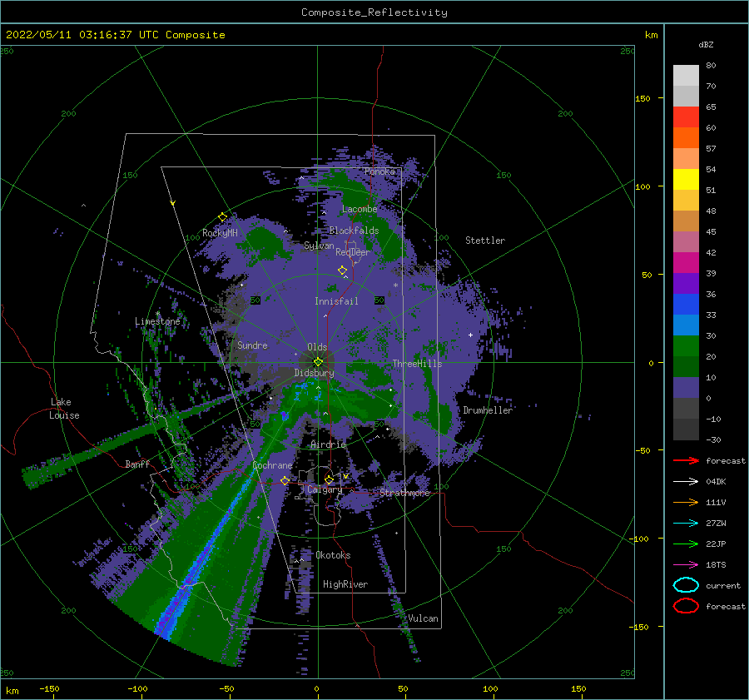Screen dimensions: 749x700
Task: Click the ThreeHills label
Action: 417,364
